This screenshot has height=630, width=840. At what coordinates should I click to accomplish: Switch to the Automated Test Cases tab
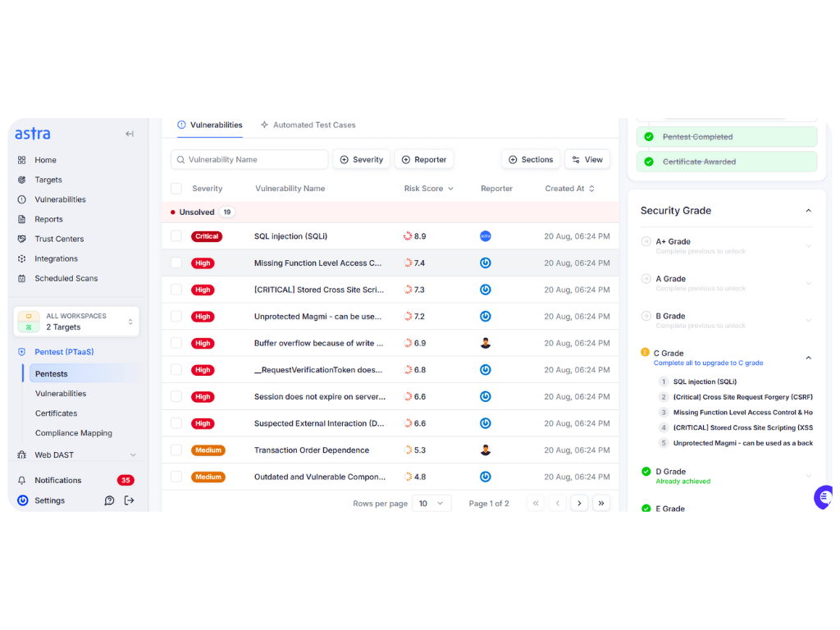308,126
